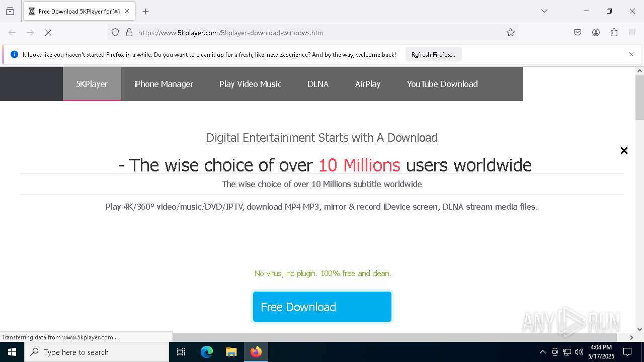Open the Firefox account icon
644x362 pixels.
[x=596, y=33]
